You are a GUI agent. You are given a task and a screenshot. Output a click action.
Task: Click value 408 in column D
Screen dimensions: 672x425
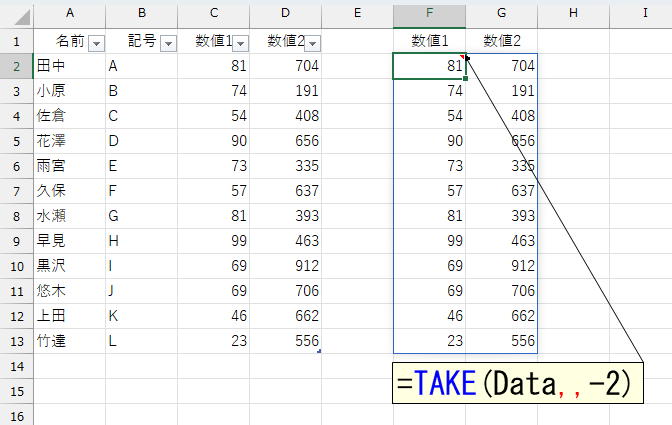pyautogui.click(x=286, y=116)
